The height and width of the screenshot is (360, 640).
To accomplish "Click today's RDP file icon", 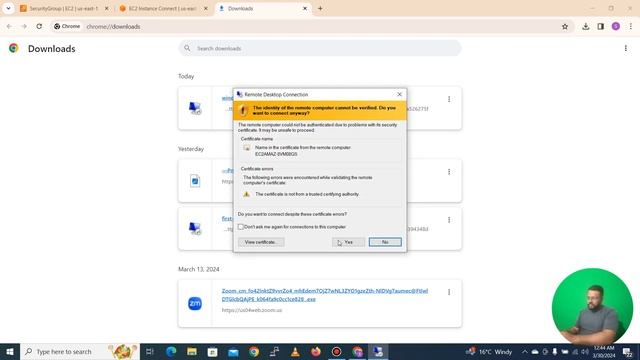I will pyautogui.click(x=195, y=108).
